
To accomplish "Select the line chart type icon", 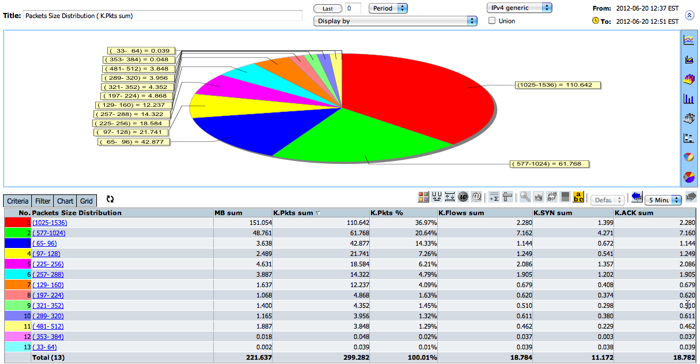I will pos(689,40).
